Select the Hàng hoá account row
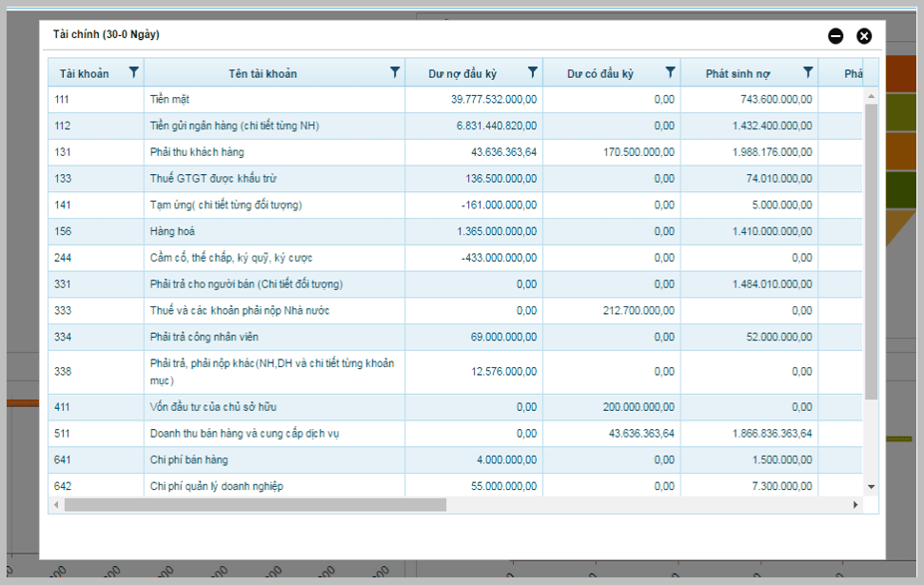The image size is (924, 585). pos(456,231)
